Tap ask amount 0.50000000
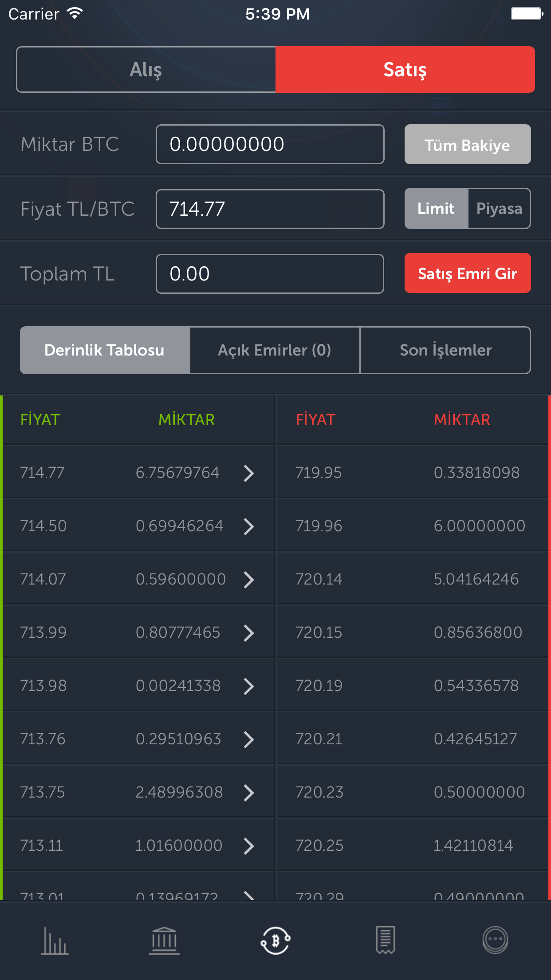This screenshot has width=551, height=980. pos(479,792)
